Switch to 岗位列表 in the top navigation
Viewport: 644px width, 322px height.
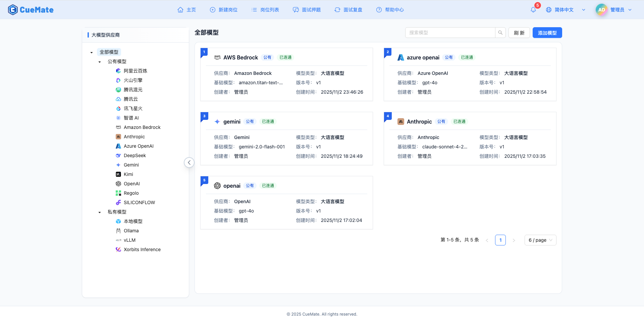(265, 10)
